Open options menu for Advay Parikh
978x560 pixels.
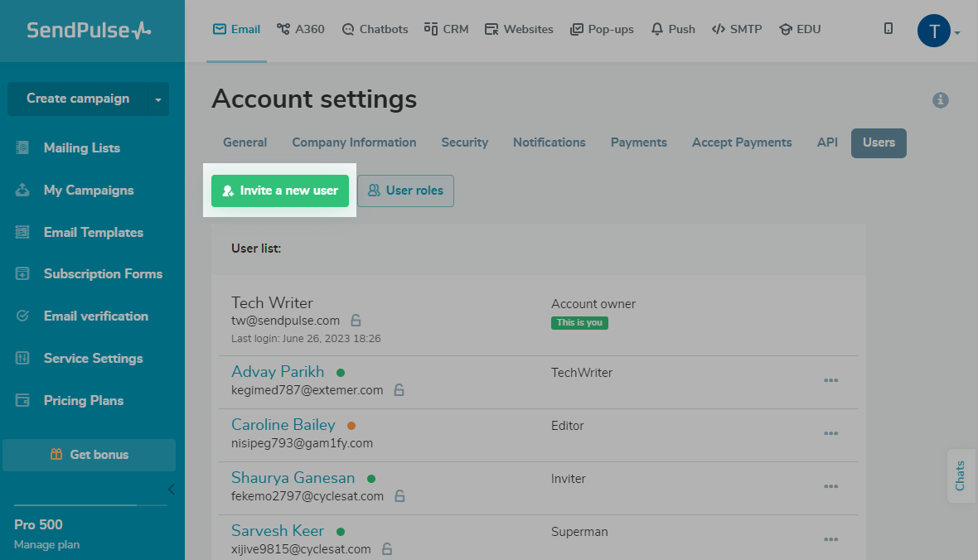(830, 380)
